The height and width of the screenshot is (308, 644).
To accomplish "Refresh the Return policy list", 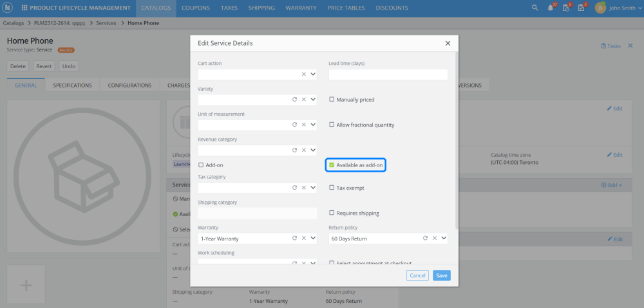I will coord(425,238).
